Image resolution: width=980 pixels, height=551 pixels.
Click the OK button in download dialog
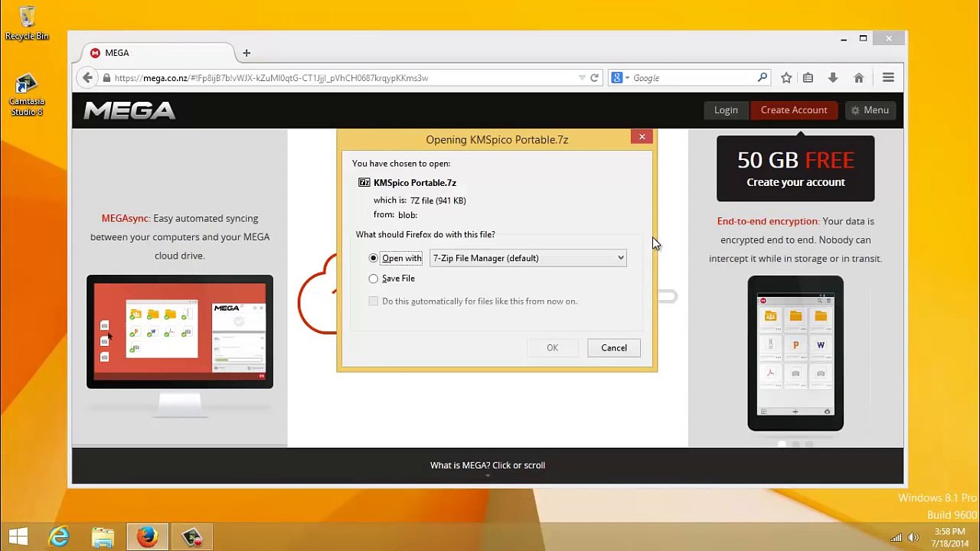click(552, 347)
